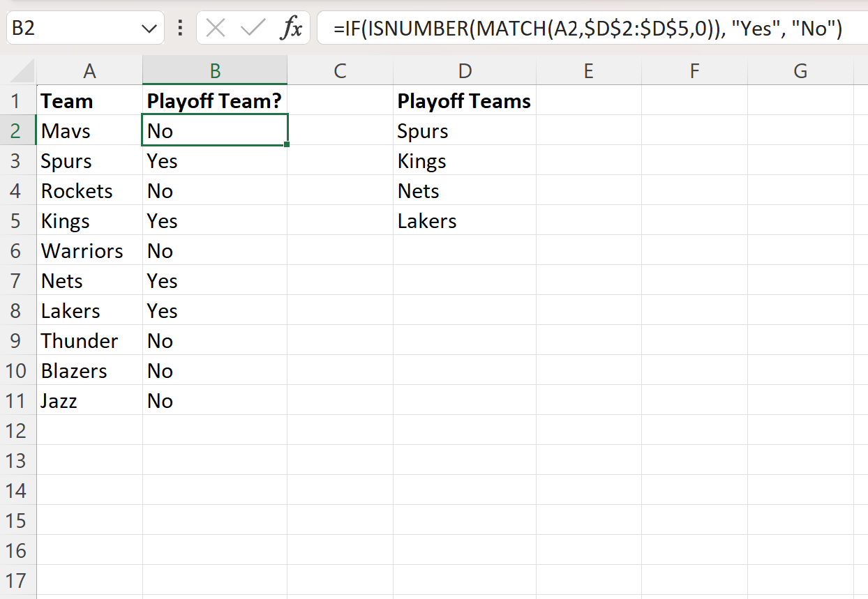868x599 pixels.
Task: Select the cell showing 'Lakers' under Playoff Teams
Action: [x=464, y=220]
